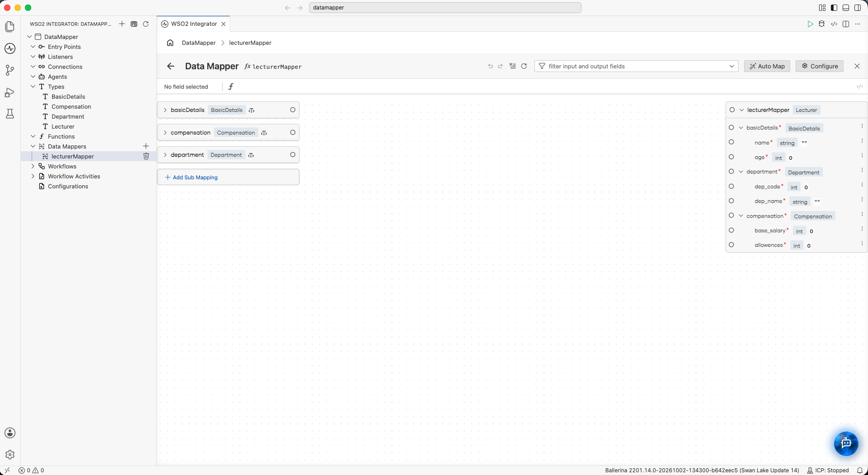Select Compensation type in the tree
This screenshot has width=868, height=475.
71,106
